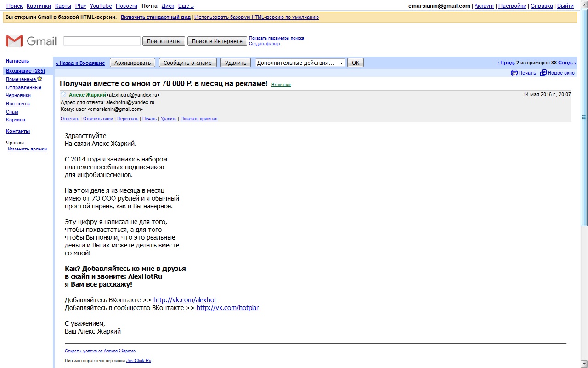Viewport: 588px width, 368px height.
Task: Click Сообщить о спаме button
Action: click(x=187, y=63)
